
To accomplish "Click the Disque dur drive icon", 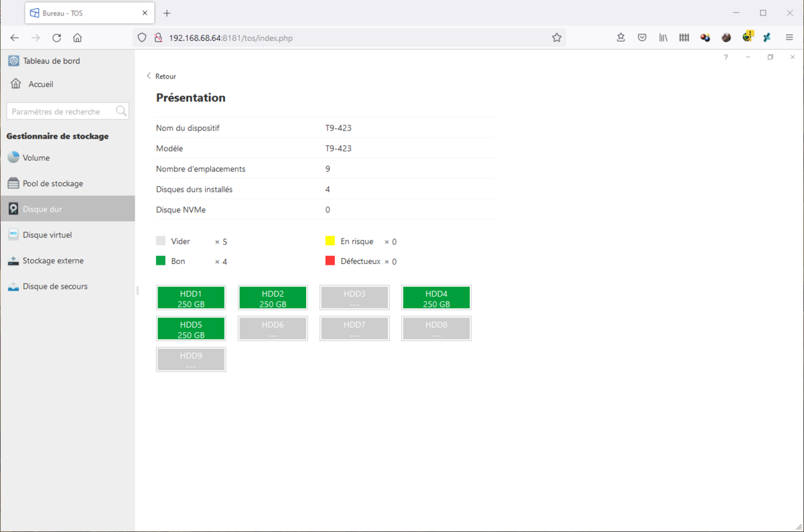I will coord(13,209).
